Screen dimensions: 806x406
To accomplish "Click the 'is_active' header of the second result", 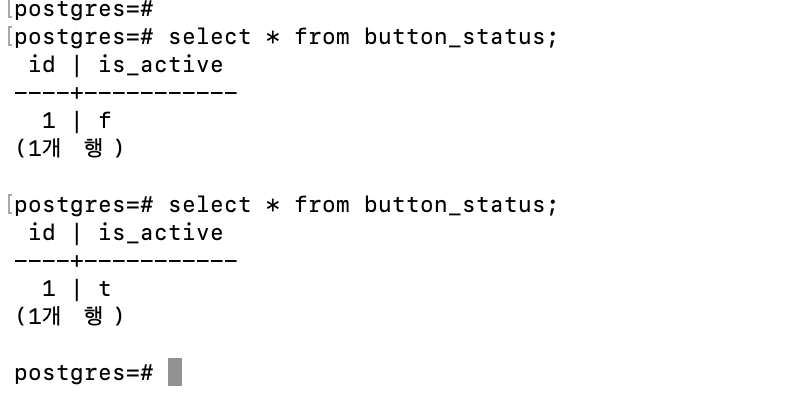I will click(160, 233).
